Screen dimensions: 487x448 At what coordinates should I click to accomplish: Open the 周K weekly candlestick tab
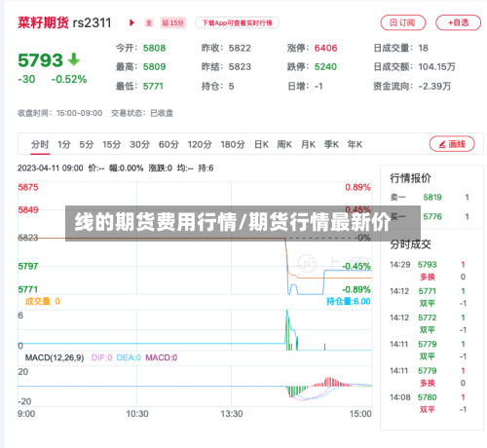[x=284, y=144]
